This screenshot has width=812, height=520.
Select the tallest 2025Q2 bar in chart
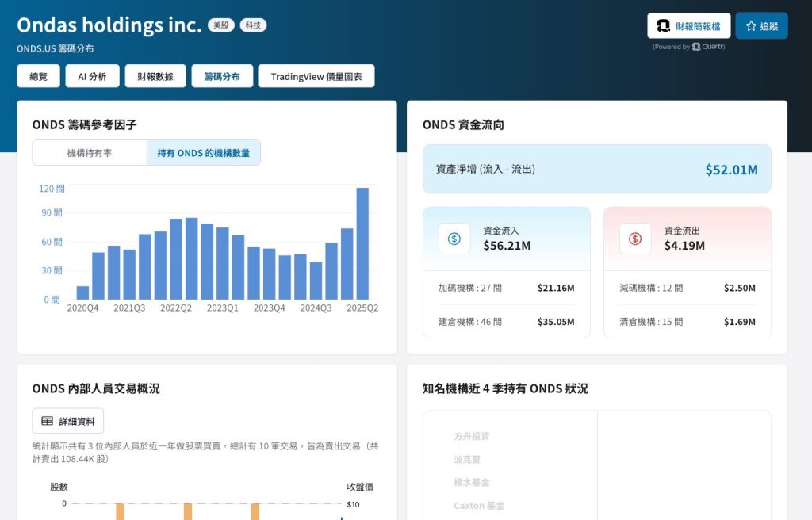coord(362,243)
